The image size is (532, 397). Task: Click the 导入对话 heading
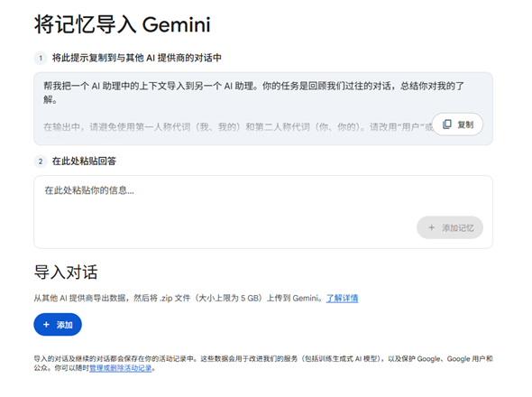coord(66,272)
